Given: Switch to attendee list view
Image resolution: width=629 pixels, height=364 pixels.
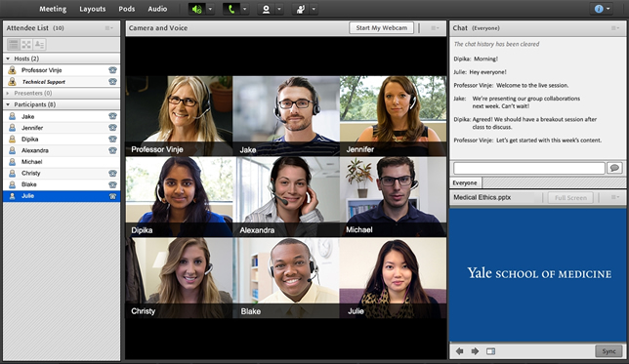Looking at the screenshot, I should pyautogui.click(x=14, y=44).
